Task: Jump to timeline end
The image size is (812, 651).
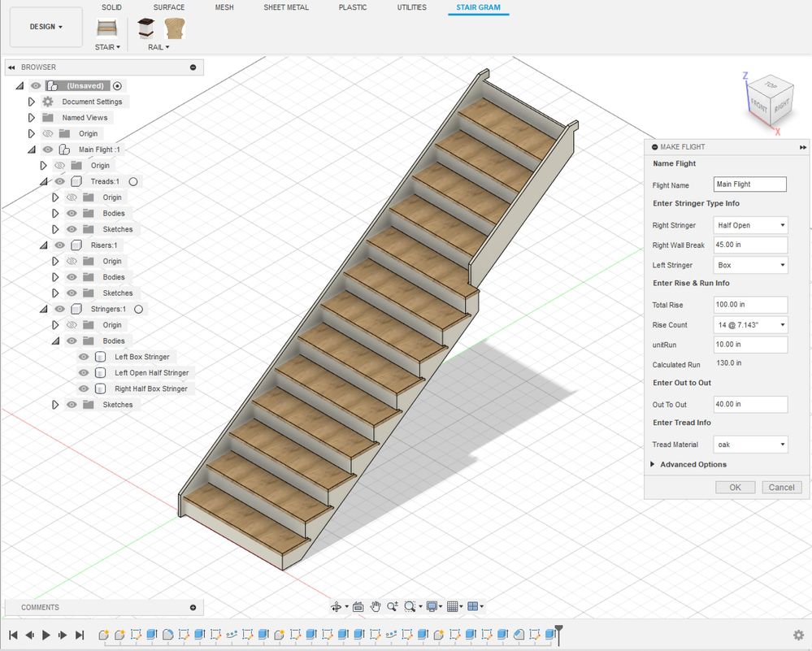Action: tap(79, 635)
